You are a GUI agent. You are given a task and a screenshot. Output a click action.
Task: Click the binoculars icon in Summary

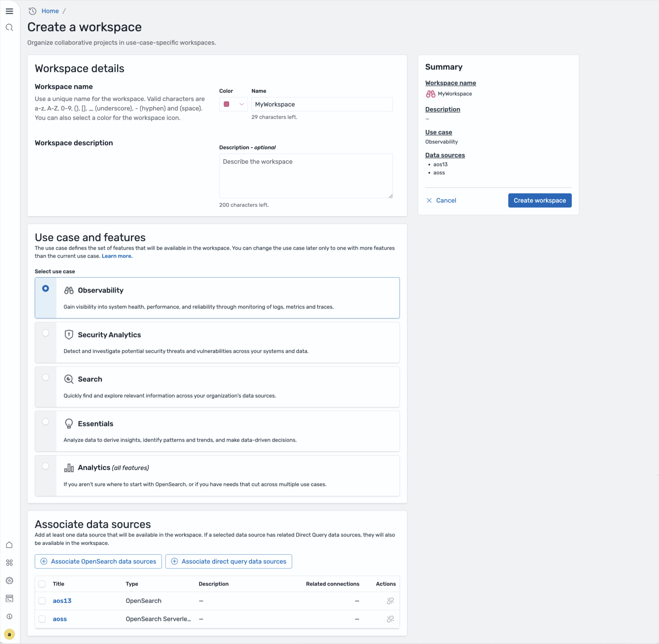coord(431,94)
